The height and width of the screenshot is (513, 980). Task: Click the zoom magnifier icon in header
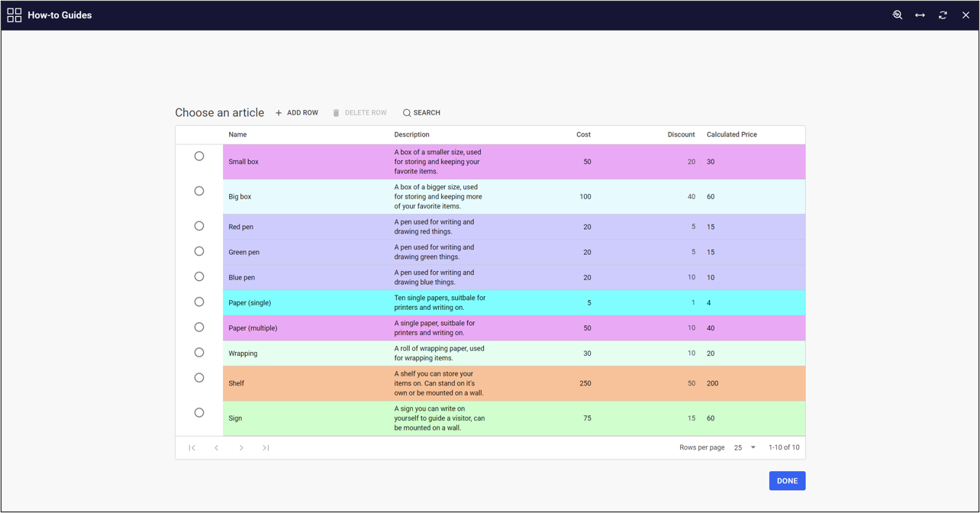pos(898,15)
